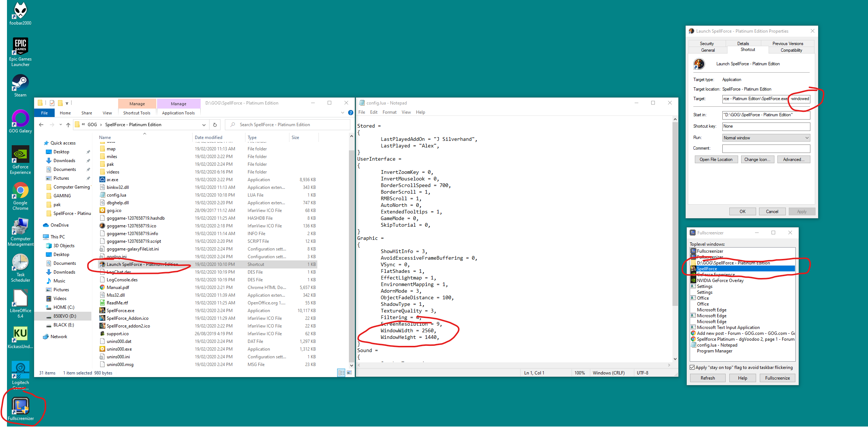Screen dimensions: 868x428
Task: Click the Refresh button beside the address bar
Action: 215,125
